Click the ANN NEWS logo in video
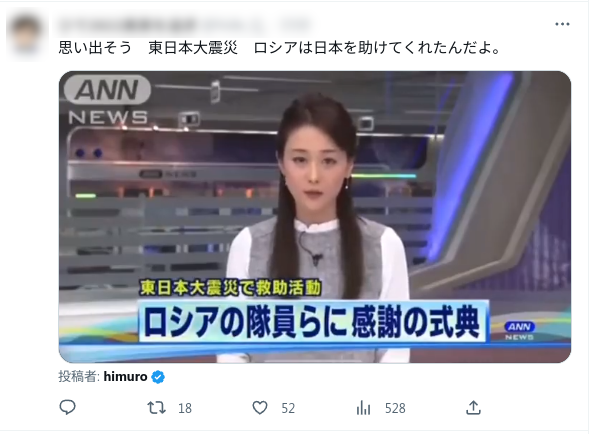The width and height of the screenshot is (597, 434). pos(108,100)
